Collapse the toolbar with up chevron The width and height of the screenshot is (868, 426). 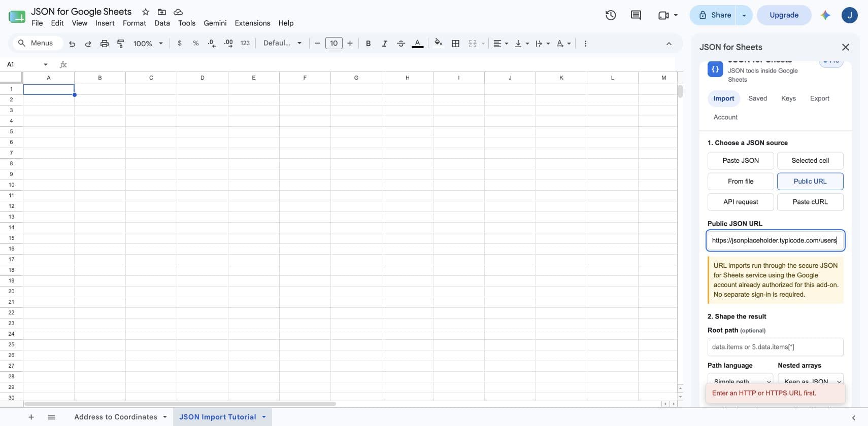coord(669,44)
